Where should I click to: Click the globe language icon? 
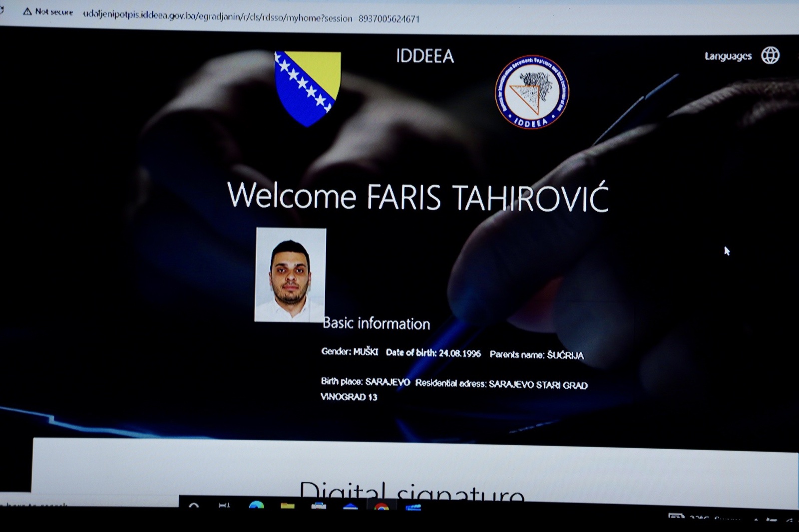coord(770,55)
